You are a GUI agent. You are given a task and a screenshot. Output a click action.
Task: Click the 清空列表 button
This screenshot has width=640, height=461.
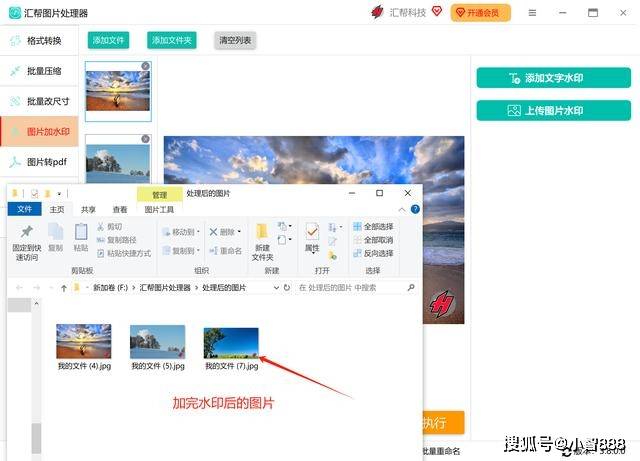(x=235, y=40)
